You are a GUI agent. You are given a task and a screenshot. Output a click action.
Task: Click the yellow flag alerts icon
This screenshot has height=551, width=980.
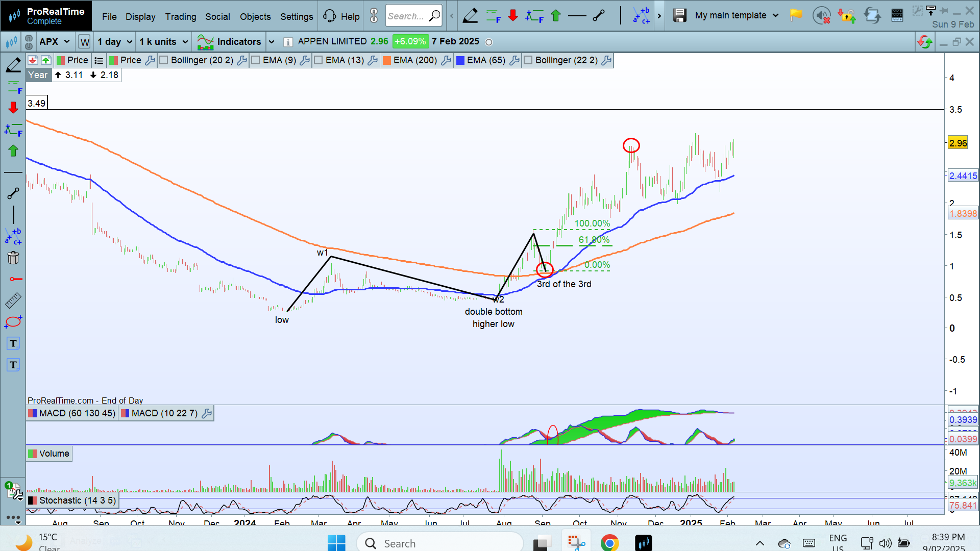pyautogui.click(x=796, y=15)
